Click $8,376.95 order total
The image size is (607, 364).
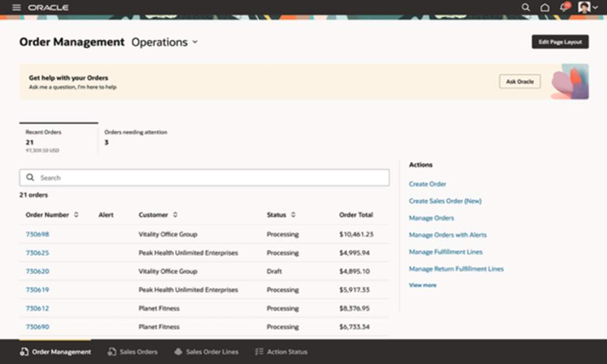pos(354,308)
